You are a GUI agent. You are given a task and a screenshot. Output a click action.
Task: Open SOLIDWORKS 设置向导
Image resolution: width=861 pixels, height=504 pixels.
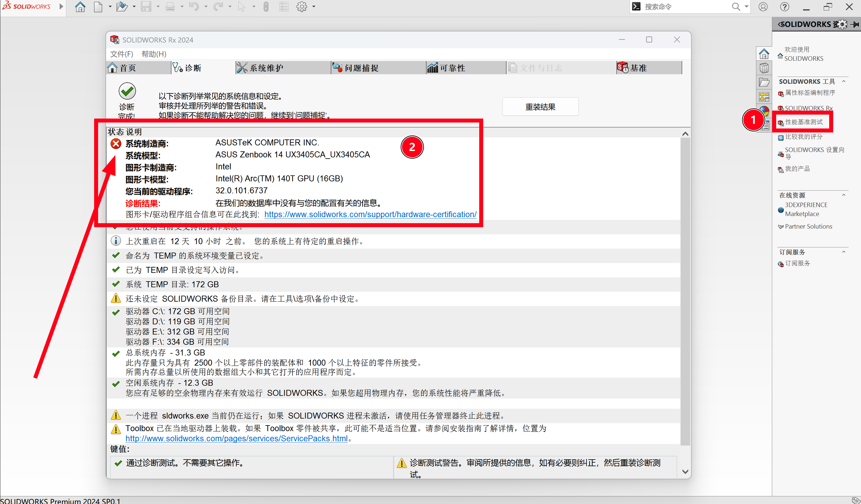(x=815, y=153)
